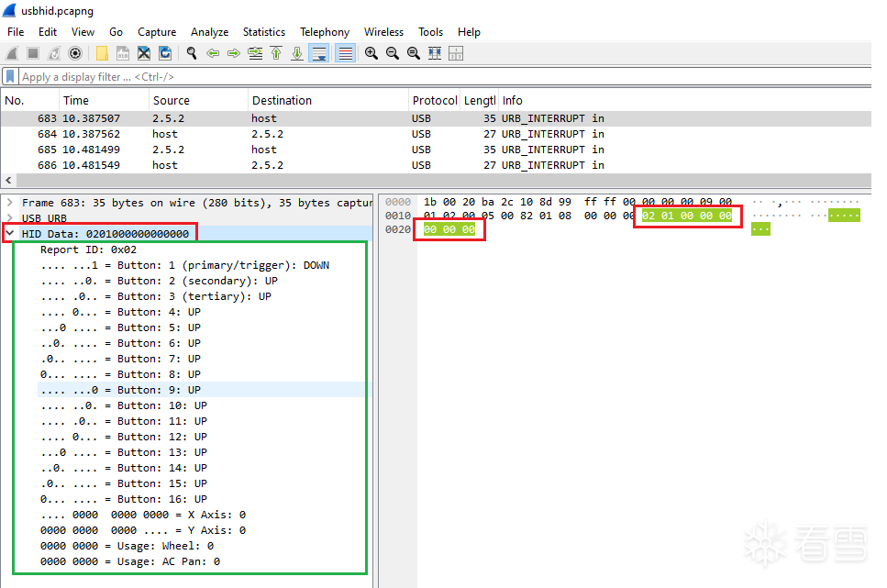Go to the previous packet arrow
Viewport: 887px width, 588px height.
tap(213, 53)
